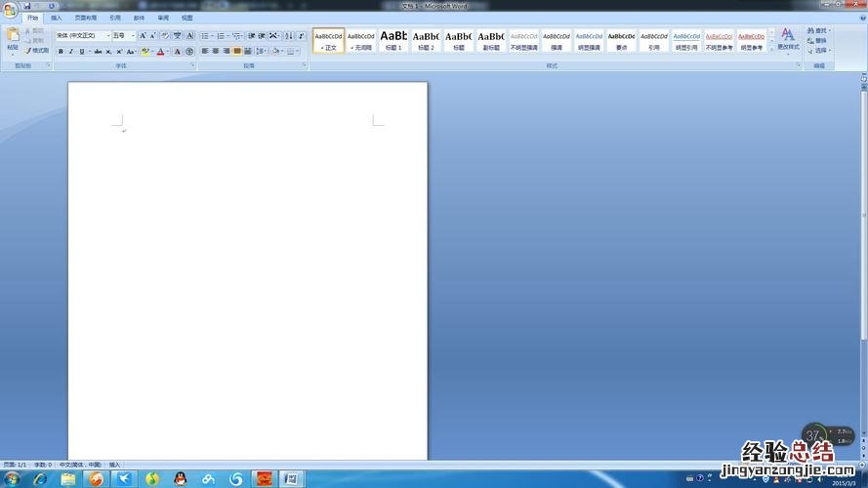Viewport: 868px width, 488px height.
Task: Click the Paste icon in the clipboard group
Action: pyautogui.click(x=13, y=37)
